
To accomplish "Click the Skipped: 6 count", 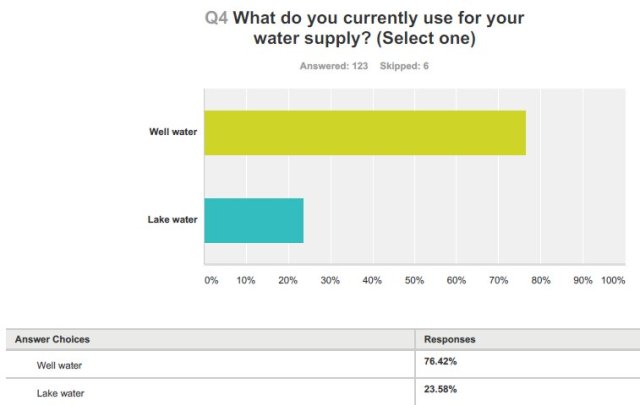I will (401, 66).
